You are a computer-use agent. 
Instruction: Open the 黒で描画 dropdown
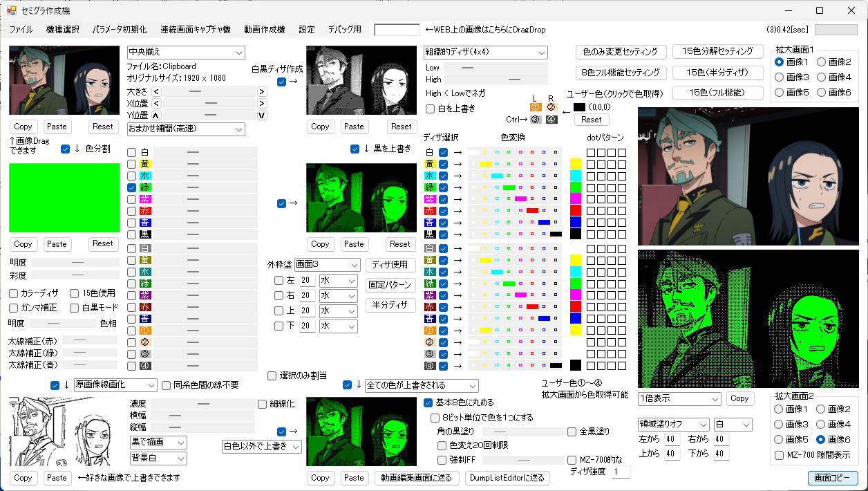pyautogui.click(x=158, y=442)
